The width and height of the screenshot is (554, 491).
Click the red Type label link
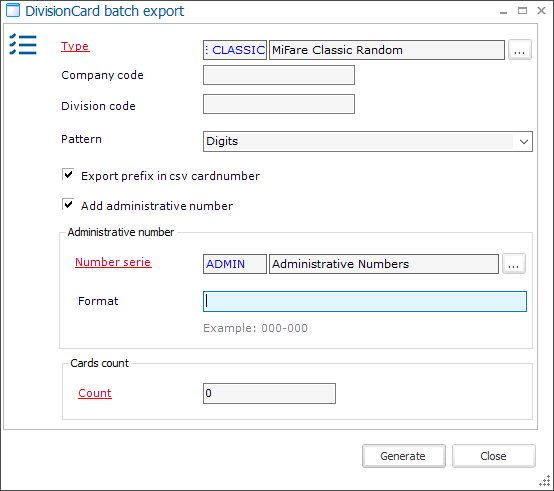click(x=75, y=46)
